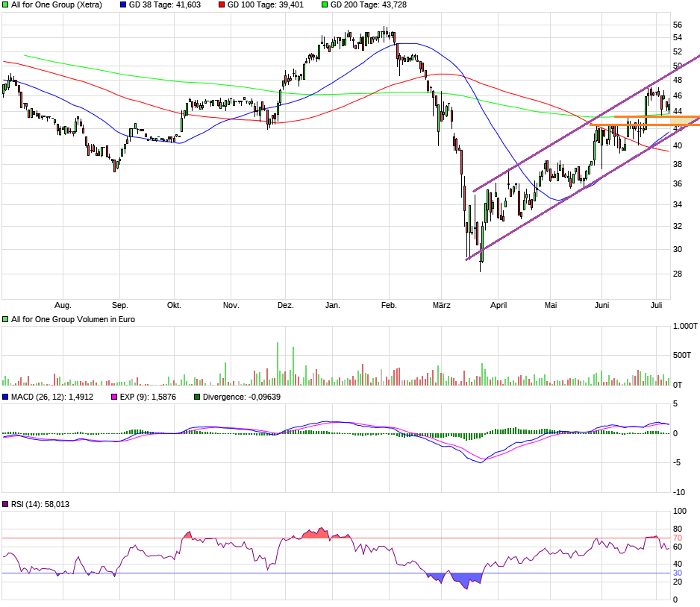The width and height of the screenshot is (700, 607).
Task: Click the 'GD 38 Tage: 41,603' legend text
Action: 163,4
